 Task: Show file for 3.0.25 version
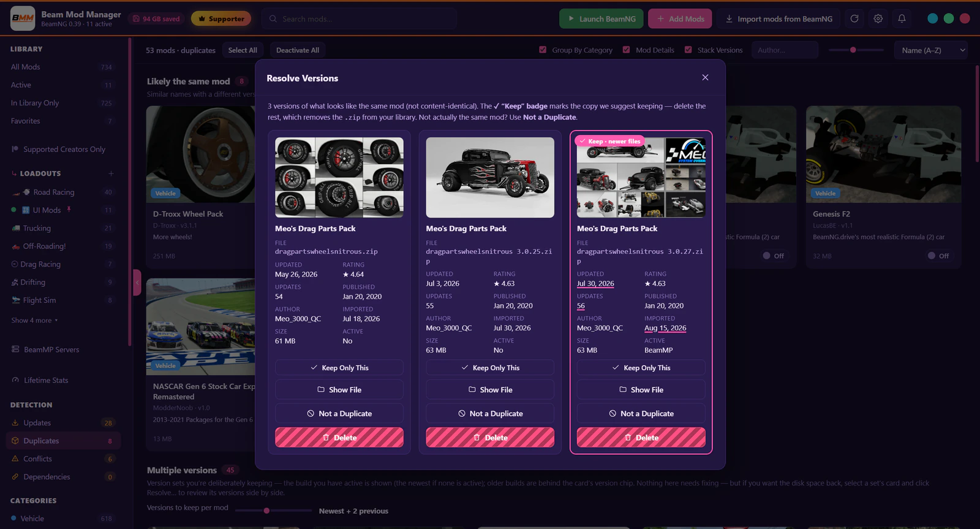[490, 390]
